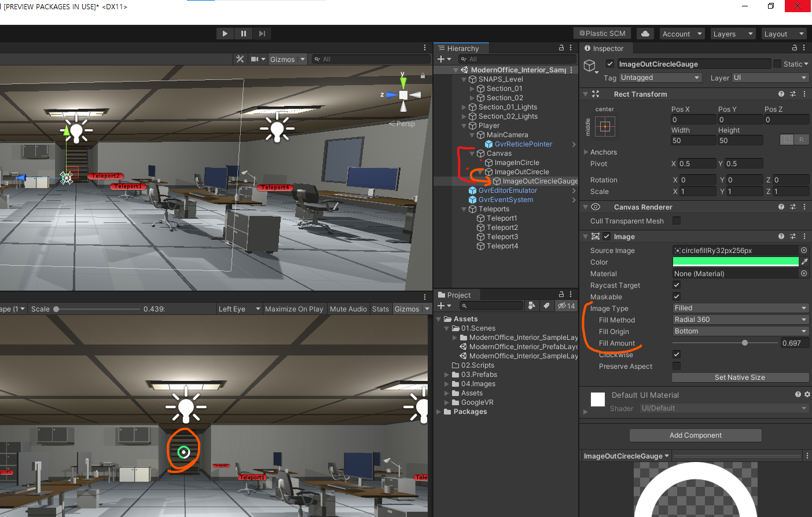Viewport: 812px width, 517px height.
Task: Toggle Raycast Target checkbox
Action: tap(677, 285)
